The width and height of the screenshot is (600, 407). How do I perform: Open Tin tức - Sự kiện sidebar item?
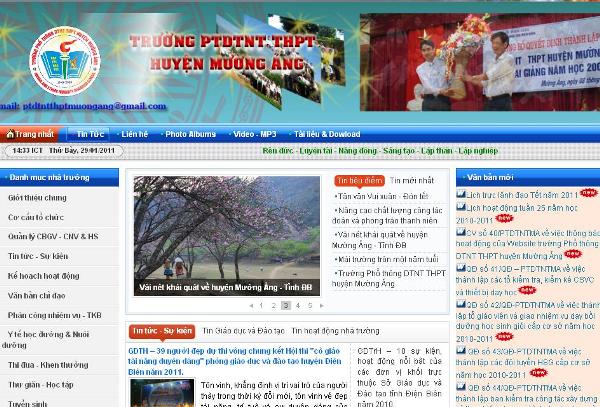pos(38,256)
